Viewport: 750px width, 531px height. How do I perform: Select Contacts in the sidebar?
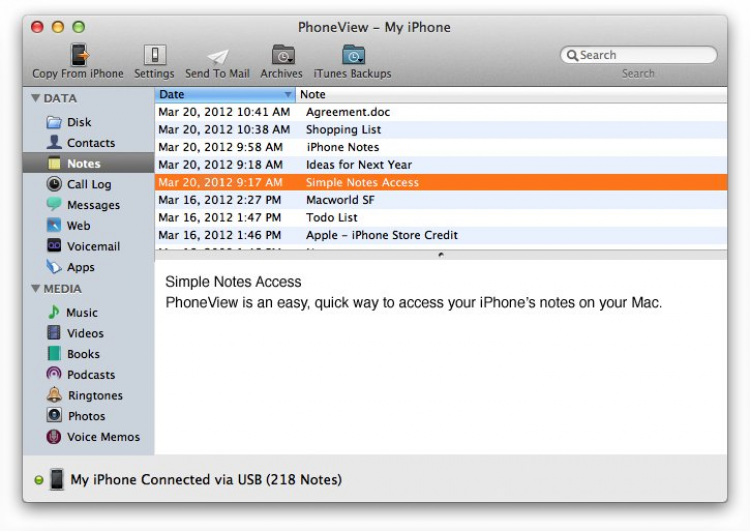(88, 143)
